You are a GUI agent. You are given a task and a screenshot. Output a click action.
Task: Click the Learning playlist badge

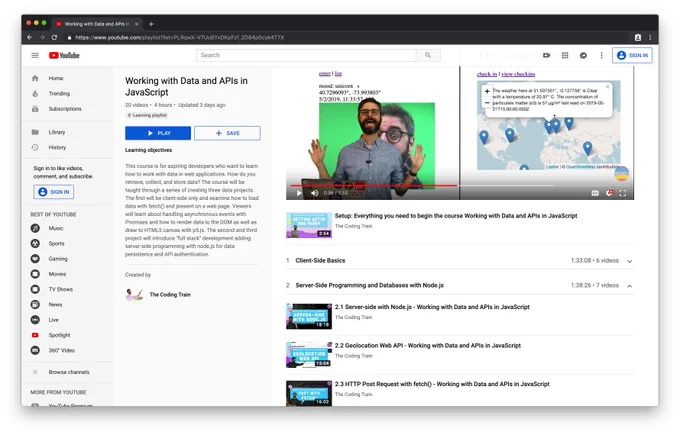point(147,115)
